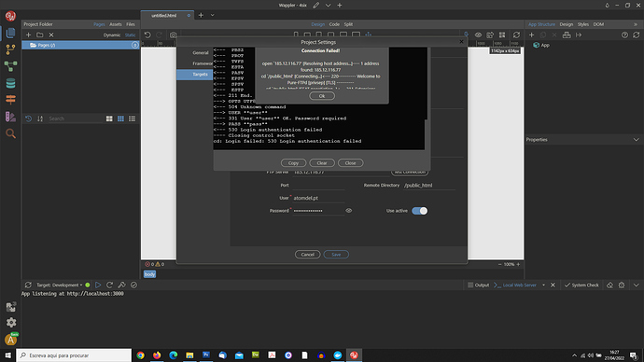The width and height of the screenshot is (644, 362).
Task: Click the Windows Start button
Action: click(x=7, y=355)
